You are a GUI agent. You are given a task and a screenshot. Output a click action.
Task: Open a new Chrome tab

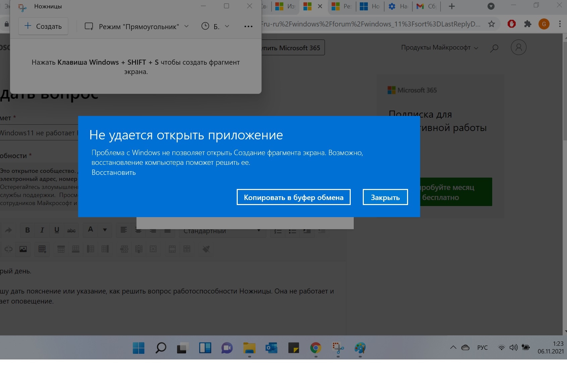pos(452,6)
